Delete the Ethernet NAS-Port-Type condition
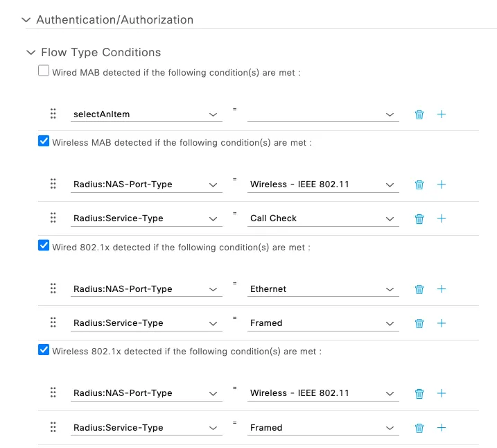Viewport: 497px width, 448px height. (x=419, y=289)
